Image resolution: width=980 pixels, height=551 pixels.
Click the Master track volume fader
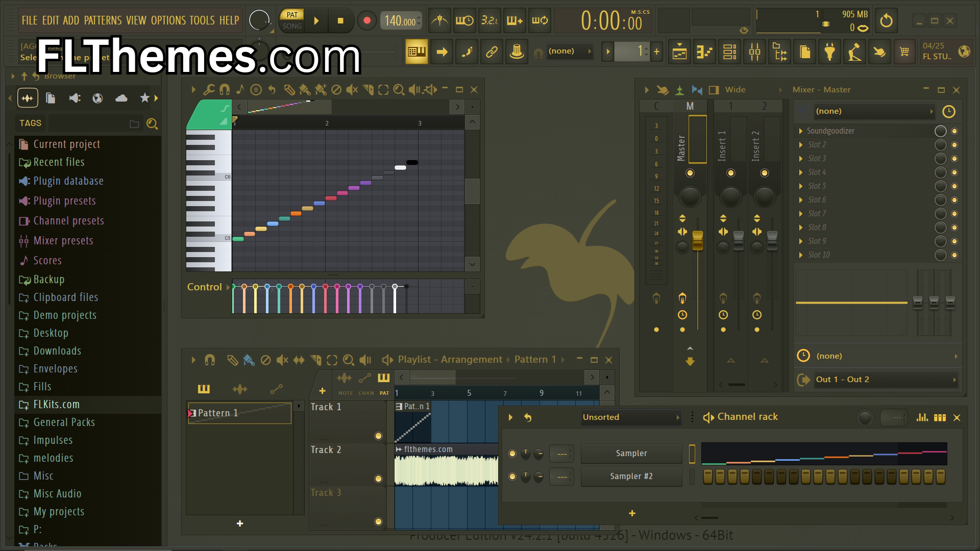tap(698, 241)
